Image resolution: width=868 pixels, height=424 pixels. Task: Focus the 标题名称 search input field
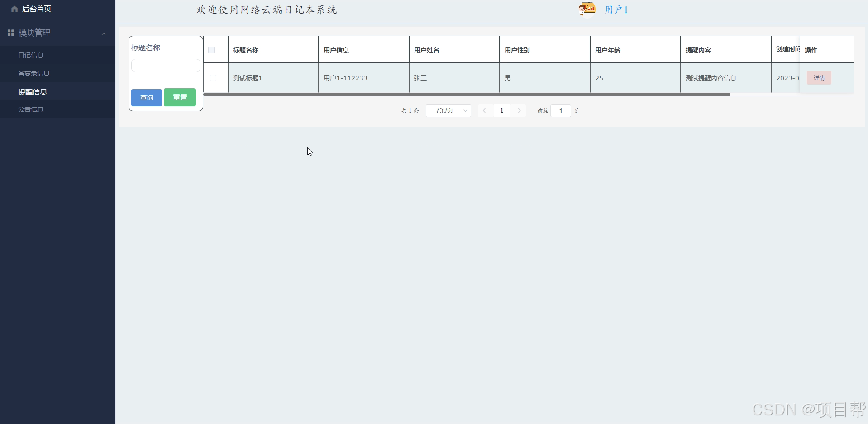(x=166, y=66)
